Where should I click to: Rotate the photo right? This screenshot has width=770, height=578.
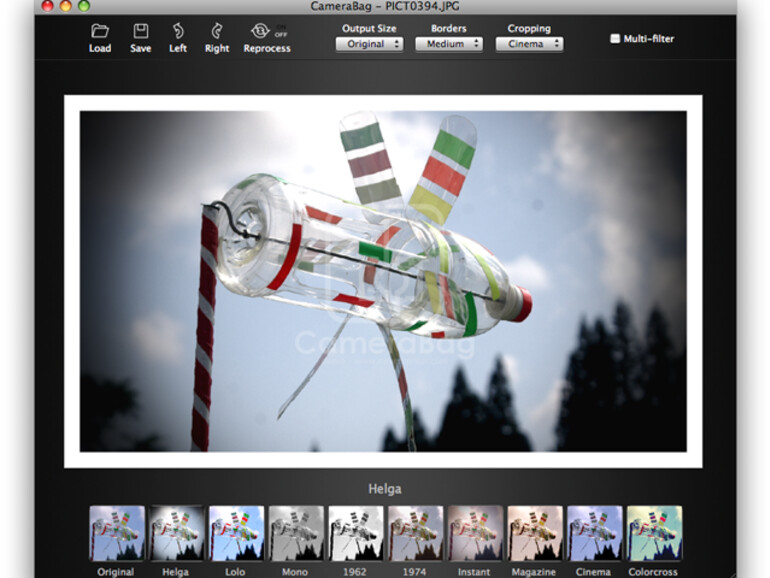pos(217,31)
